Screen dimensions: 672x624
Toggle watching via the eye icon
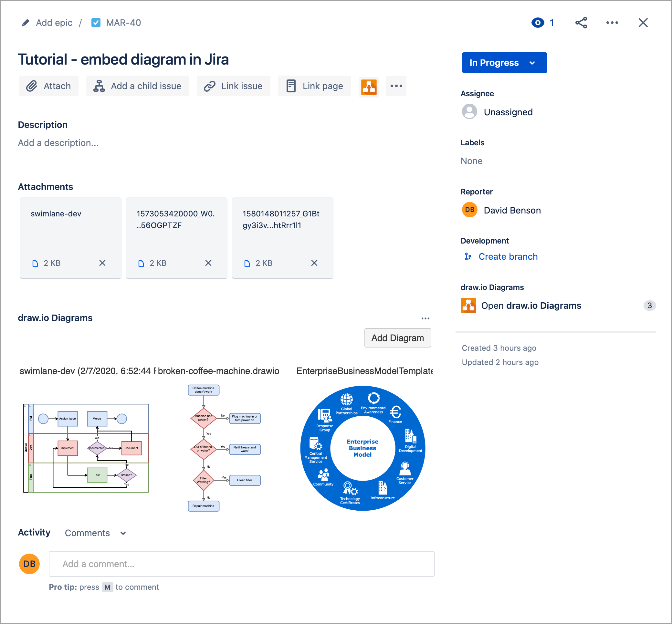coord(538,23)
